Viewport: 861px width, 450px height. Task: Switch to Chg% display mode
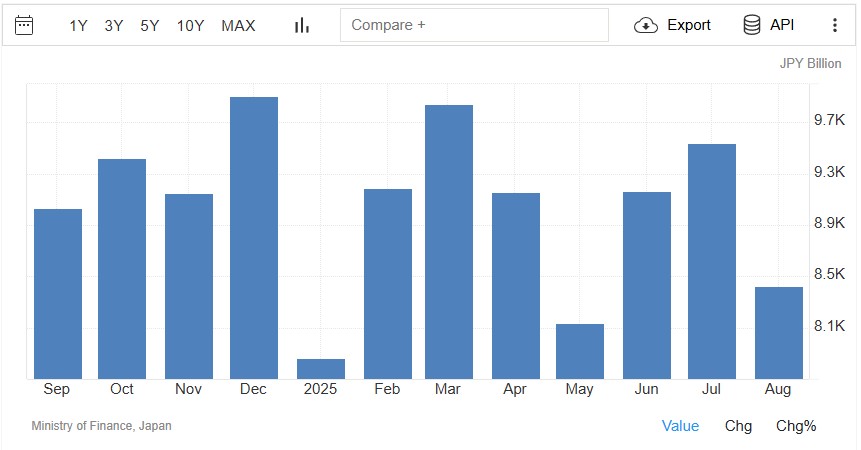click(796, 426)
